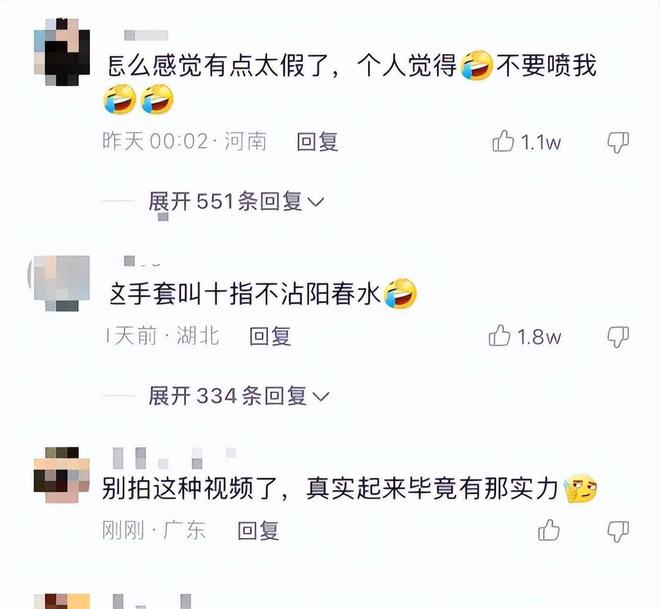Open the second commenter's gray avatar
The height and width of the screenshot is (609, 660).
[x=62, y=283]
